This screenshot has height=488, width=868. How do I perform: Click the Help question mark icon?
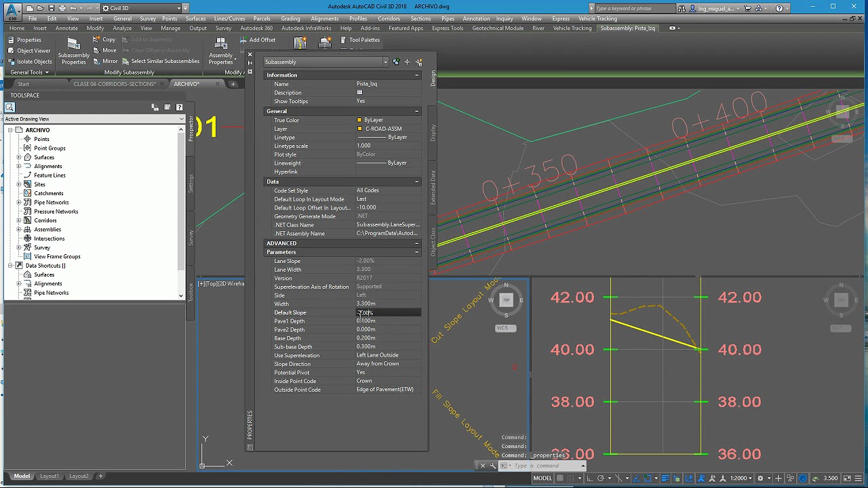pos(779,9)
